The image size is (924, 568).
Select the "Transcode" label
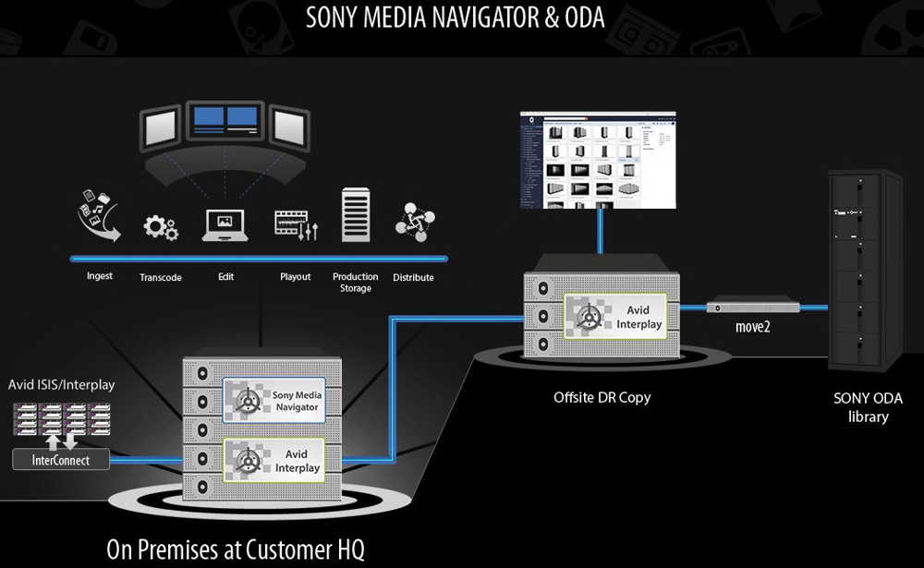click(160, 277)
